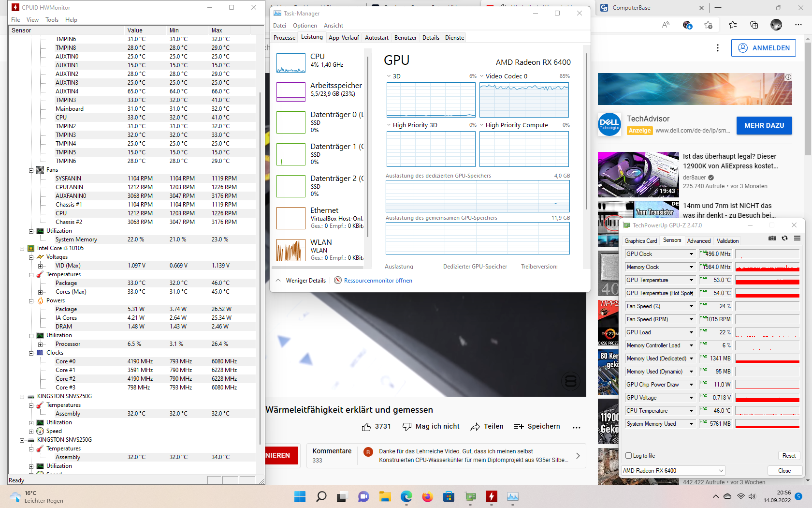Take a GPU-Z screenshot with camera icon

(x=772, y=238)
